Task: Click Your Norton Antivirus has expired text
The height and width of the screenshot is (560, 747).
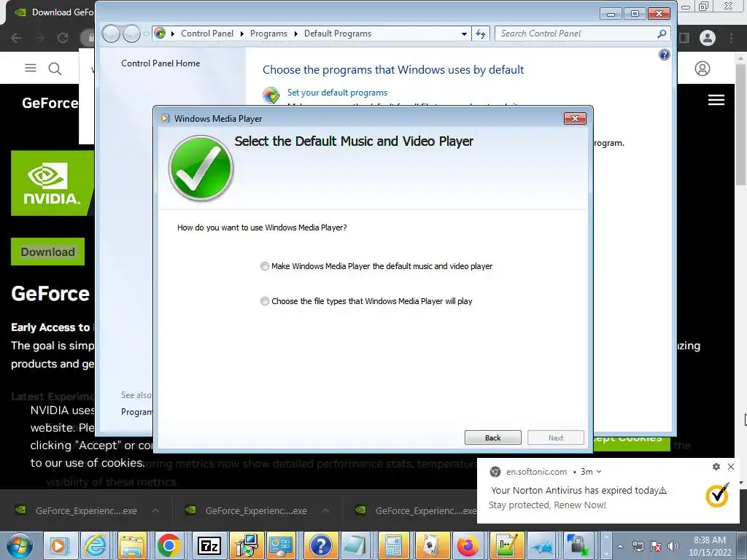Action: tap(578, 491)
